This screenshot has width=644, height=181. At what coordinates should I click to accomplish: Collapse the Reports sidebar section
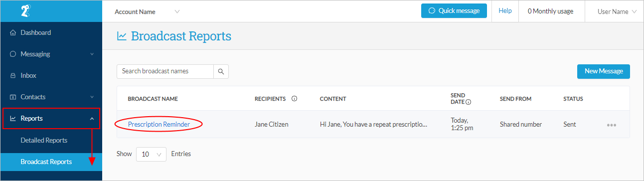[51, 119]
